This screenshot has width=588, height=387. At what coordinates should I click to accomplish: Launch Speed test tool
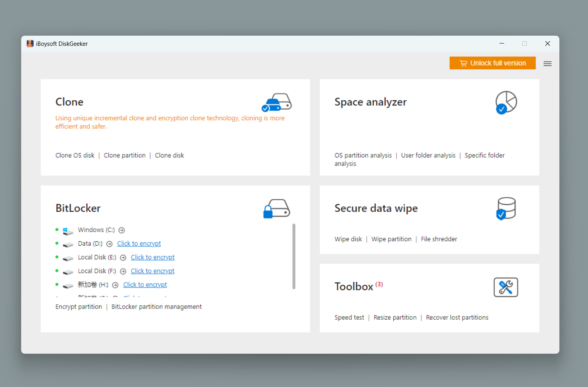point(349,318)
